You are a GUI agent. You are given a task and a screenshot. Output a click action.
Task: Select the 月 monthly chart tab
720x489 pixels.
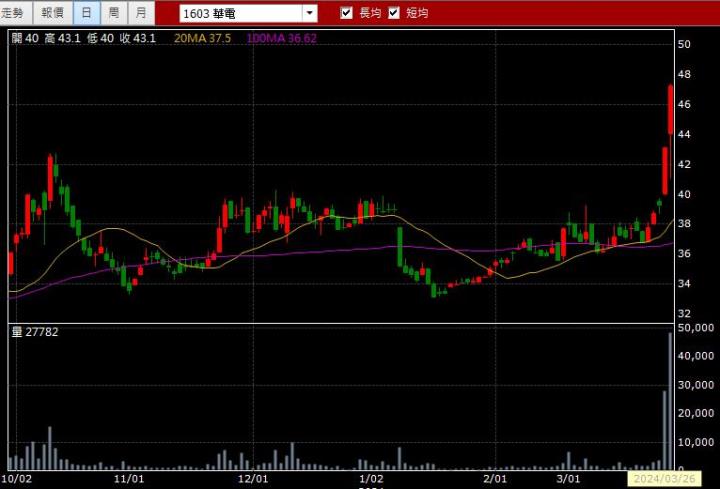pos(141,13)
